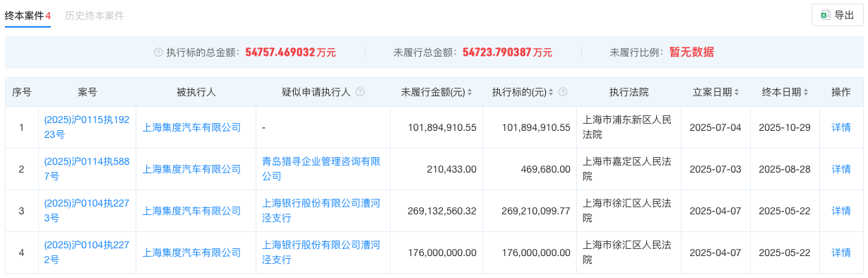Viewport: 868px width, 278px height.
Task: Open 详情 for case 沪0104执2272号
Action: [x=841, y=253]
